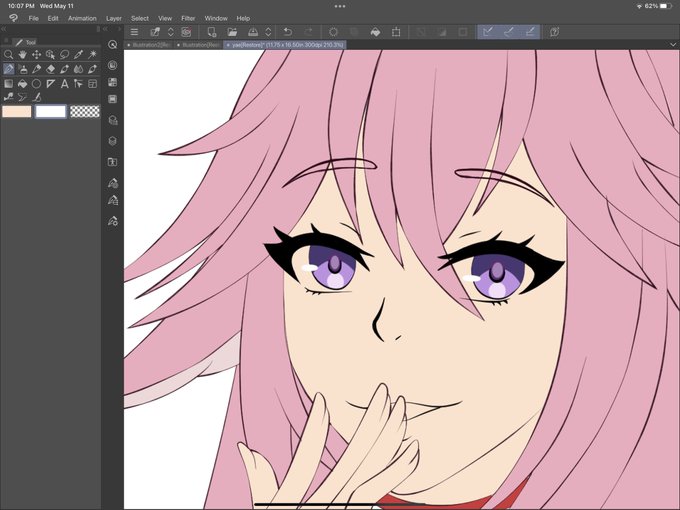The width and height of the screenshot is (680, 510).
Task: Select the Blend droplets tool
Action: [x=78, y=69]
